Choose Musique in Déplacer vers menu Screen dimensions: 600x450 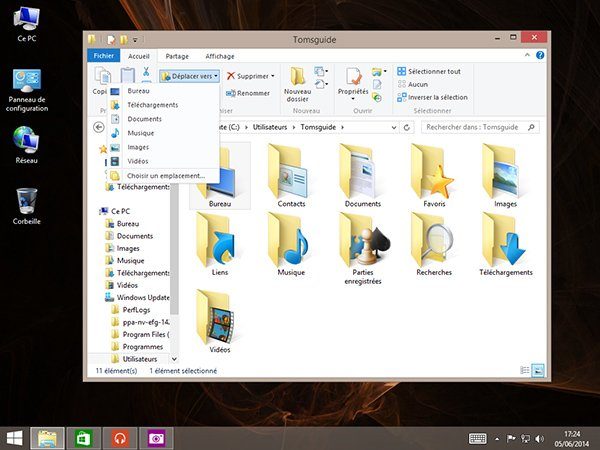point(163,133)
